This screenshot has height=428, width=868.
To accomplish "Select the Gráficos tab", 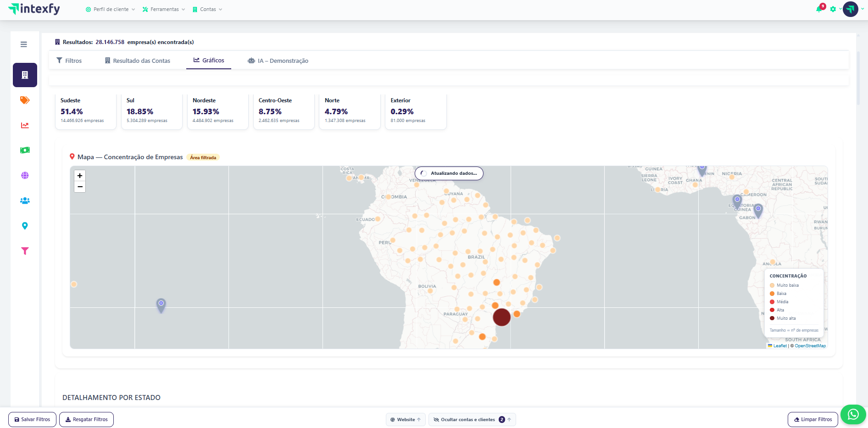I will (x=209, y=60).
